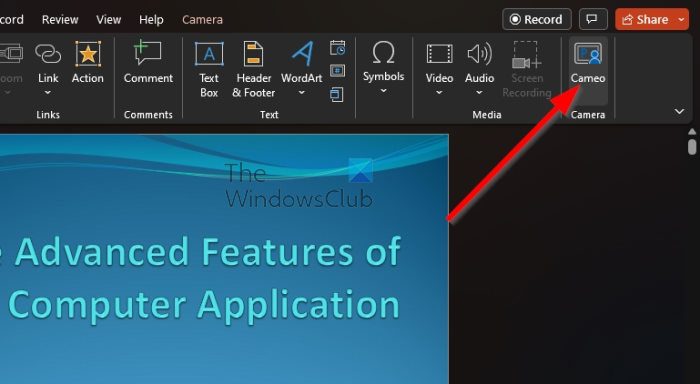Click the Symbols omega icon
Viewport: 700px width, 384px height.
[x=383, y=53]
